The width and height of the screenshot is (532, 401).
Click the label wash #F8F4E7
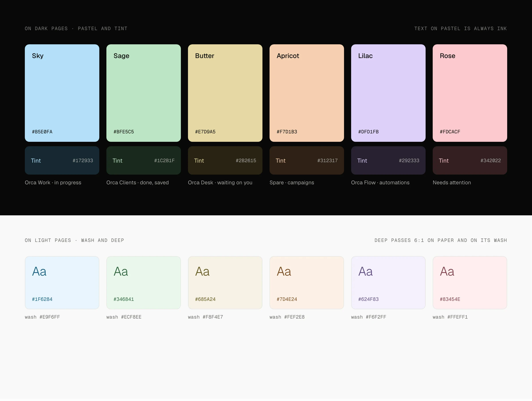205,317
